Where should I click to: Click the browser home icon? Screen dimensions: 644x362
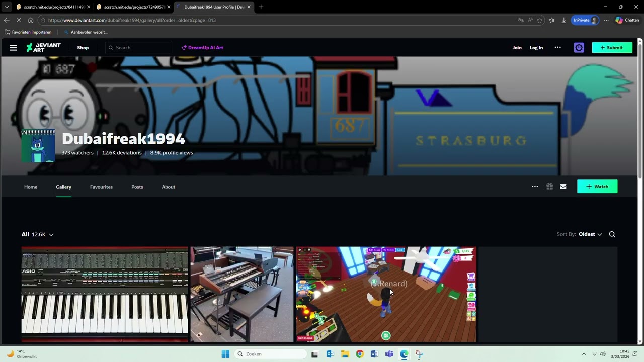click(31, 20)
